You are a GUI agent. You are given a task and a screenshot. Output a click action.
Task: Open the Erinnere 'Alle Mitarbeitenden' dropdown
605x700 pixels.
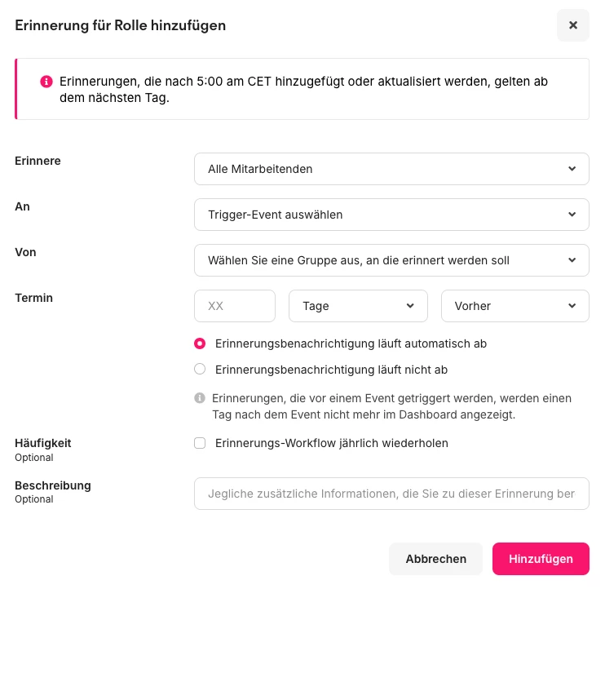383,169
